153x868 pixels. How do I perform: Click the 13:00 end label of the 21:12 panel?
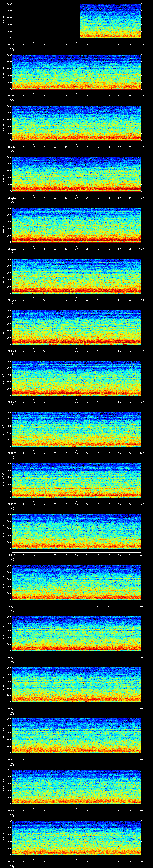tap(141, 453)
